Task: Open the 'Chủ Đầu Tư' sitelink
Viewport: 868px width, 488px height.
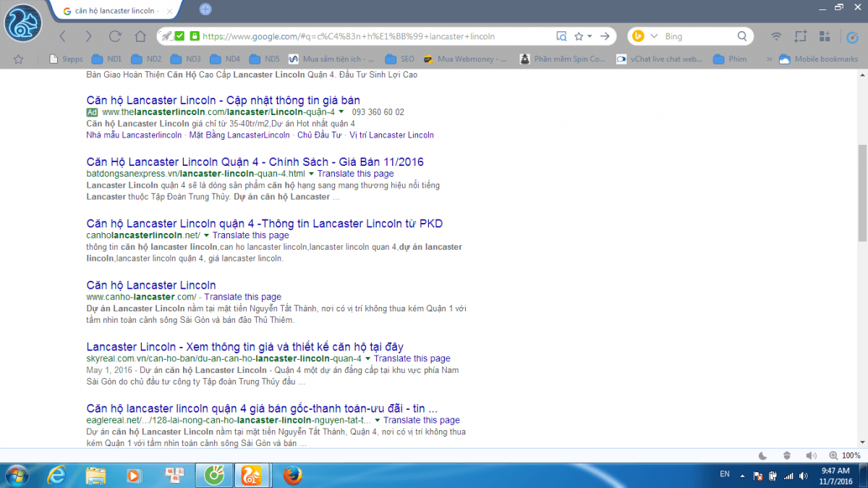Action: pos(320,135)
